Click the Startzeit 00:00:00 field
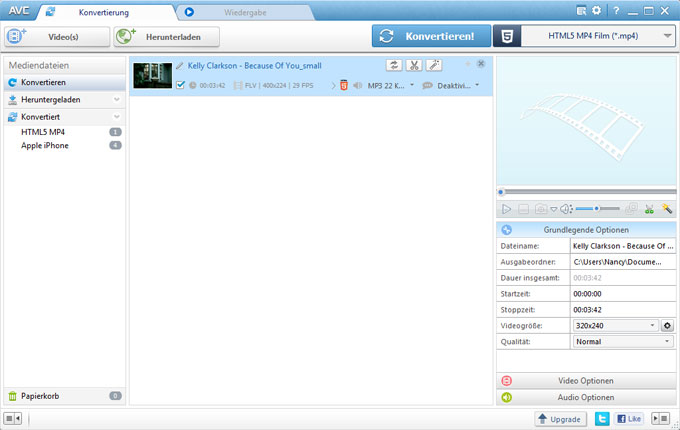Screen dimensions: 680x430 click(x=623, y=294)
